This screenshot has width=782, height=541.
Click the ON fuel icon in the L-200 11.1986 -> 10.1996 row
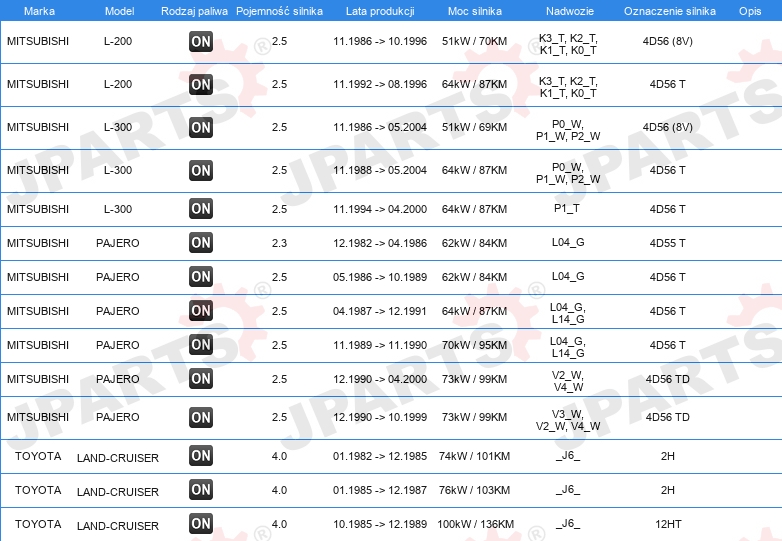point(201,42)
